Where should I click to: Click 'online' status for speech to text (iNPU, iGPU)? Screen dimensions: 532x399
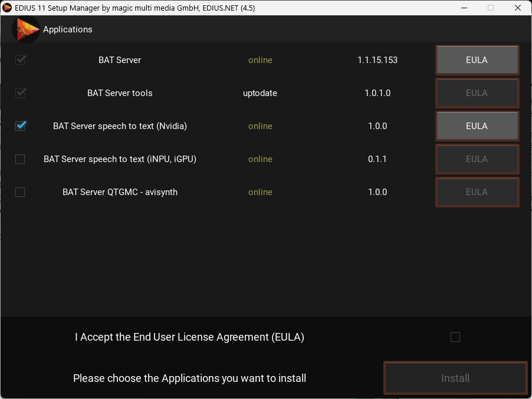coord(260,159)
